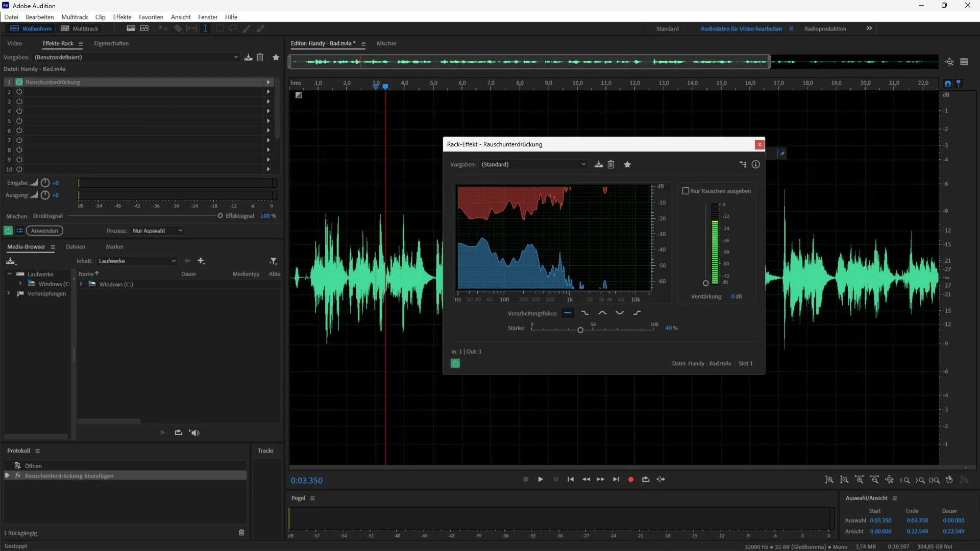Select the Time Selection tool
Viewport: 980px width, 551px height.
click(x=205, y=29)
